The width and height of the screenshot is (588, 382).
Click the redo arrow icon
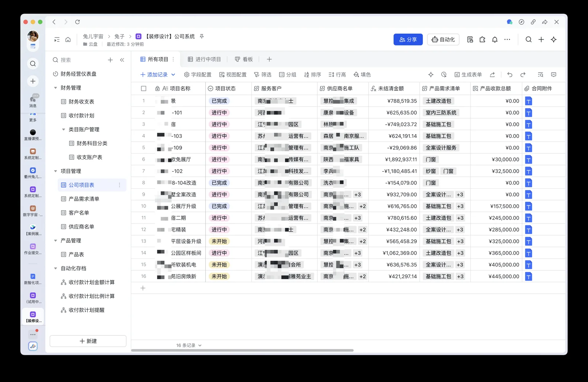pos(523,75)
